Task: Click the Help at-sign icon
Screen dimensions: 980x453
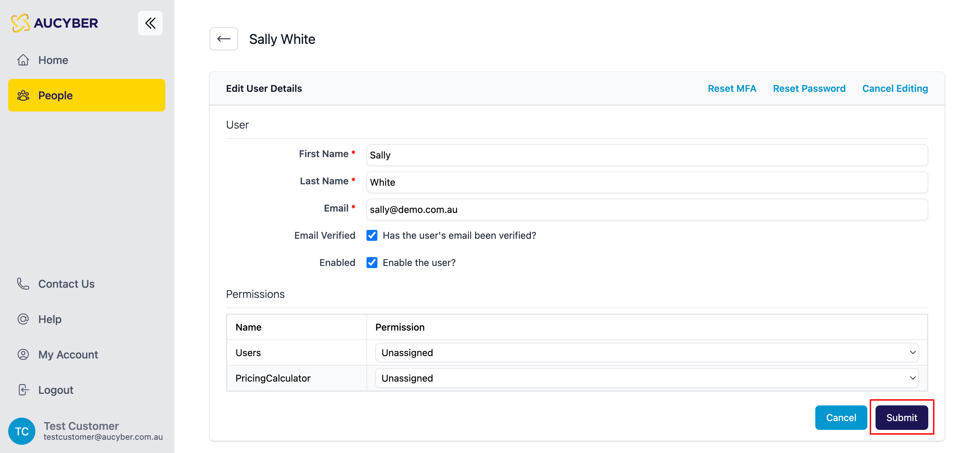Action: (23, 319)
